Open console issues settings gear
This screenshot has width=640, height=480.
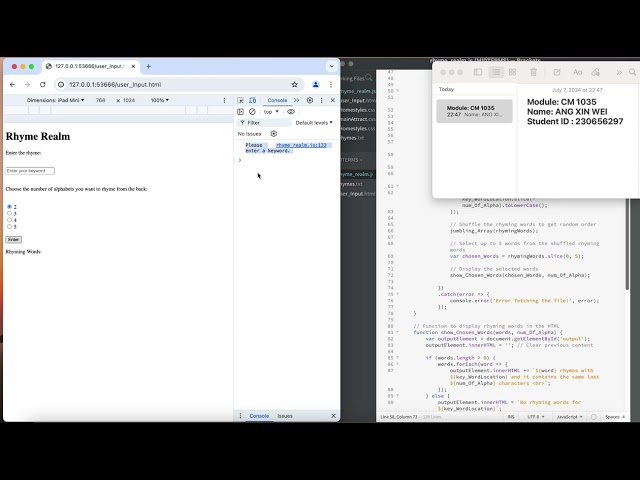tap(273, 133)
